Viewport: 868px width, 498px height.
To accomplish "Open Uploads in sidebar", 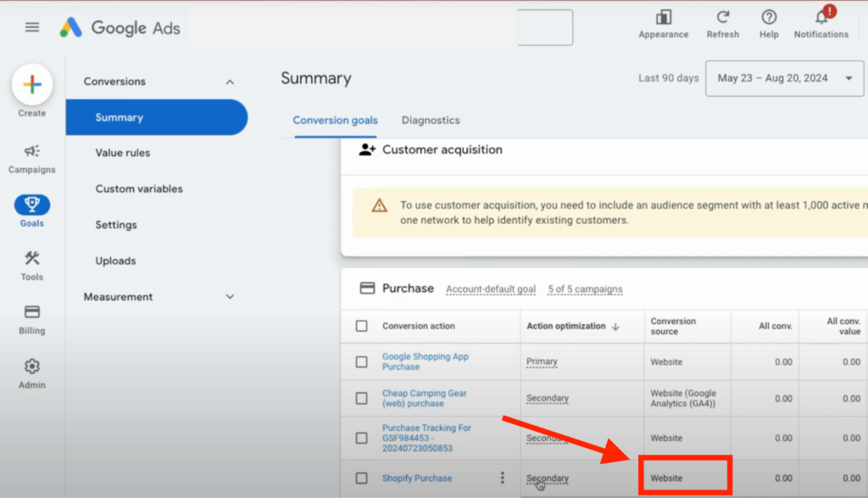I will pyautogui.click(x=115, y=261).
